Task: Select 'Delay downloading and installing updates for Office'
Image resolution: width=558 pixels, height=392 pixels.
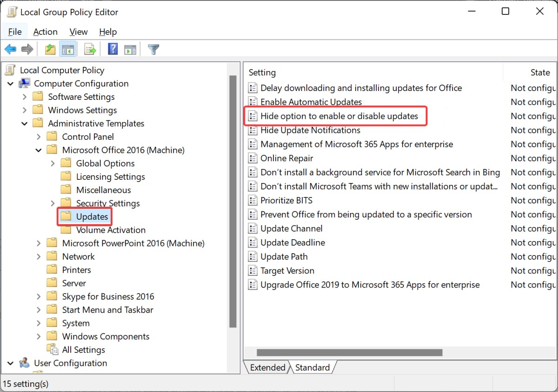Action: click(x=361, y=88)
